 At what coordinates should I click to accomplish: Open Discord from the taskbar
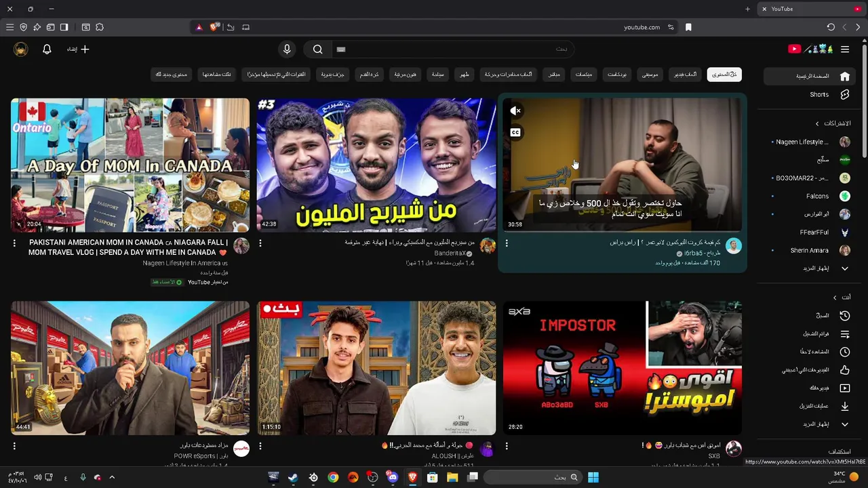click(x=393, y=477)
